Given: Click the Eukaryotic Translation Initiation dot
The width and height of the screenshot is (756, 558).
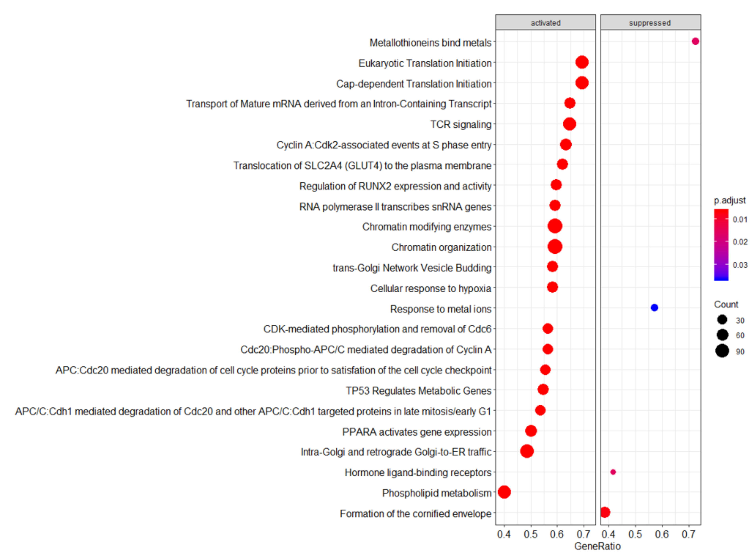Looking at the screenshot, I should click(x=582, y=62).
